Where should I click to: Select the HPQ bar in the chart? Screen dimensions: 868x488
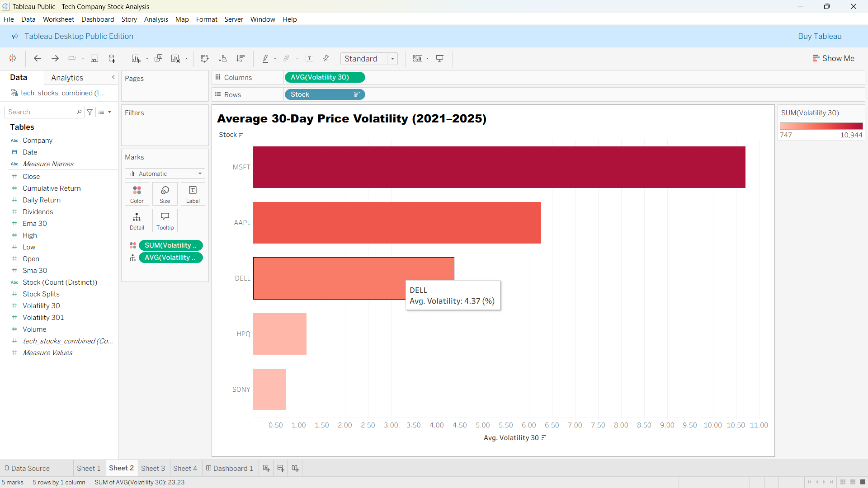click(280, 334)
